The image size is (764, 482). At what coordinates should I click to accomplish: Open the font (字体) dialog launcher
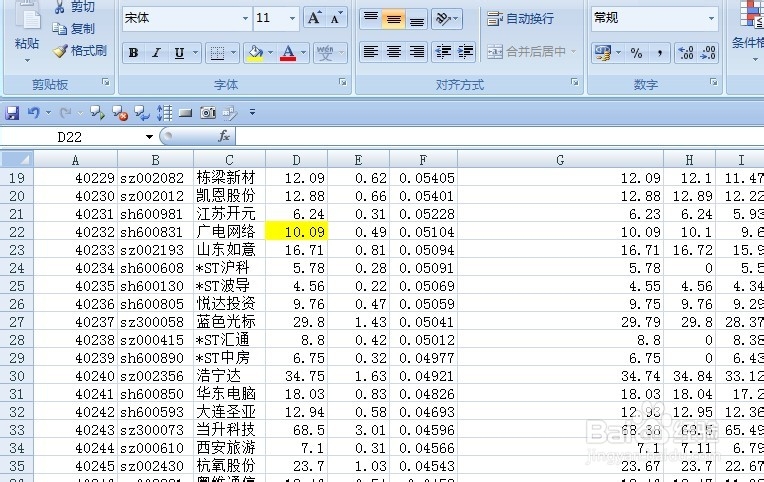pos(343,82)
